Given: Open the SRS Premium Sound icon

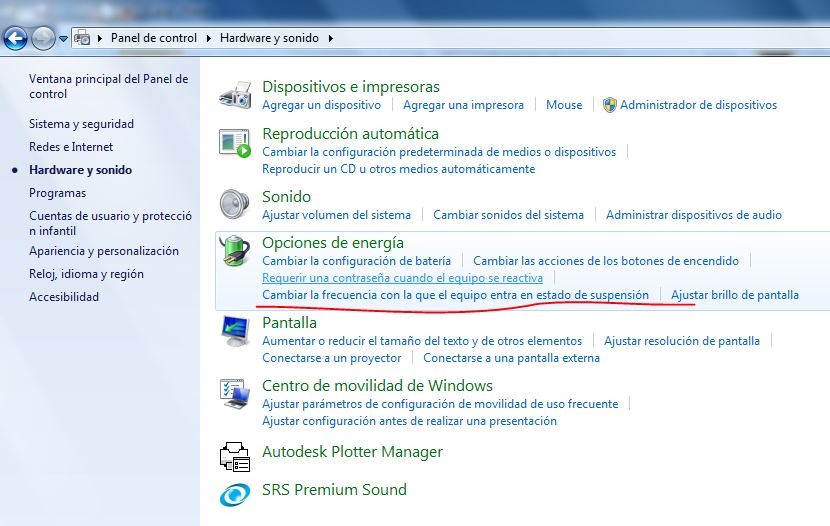Looking at the screenshot, I should click(236, 493).
